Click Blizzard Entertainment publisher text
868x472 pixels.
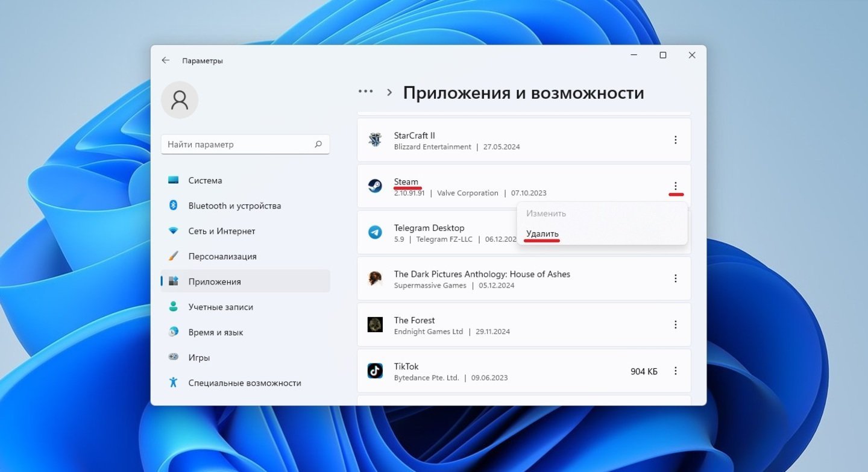tap(433, 147)
